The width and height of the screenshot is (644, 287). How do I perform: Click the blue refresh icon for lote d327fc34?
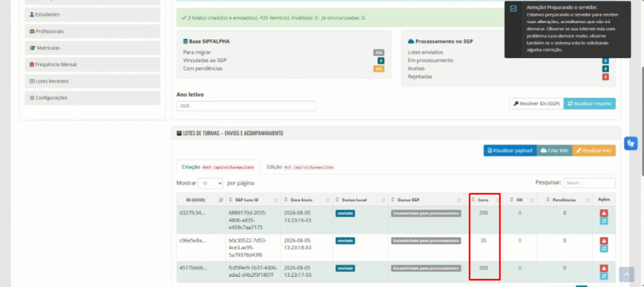click(604, 221)
